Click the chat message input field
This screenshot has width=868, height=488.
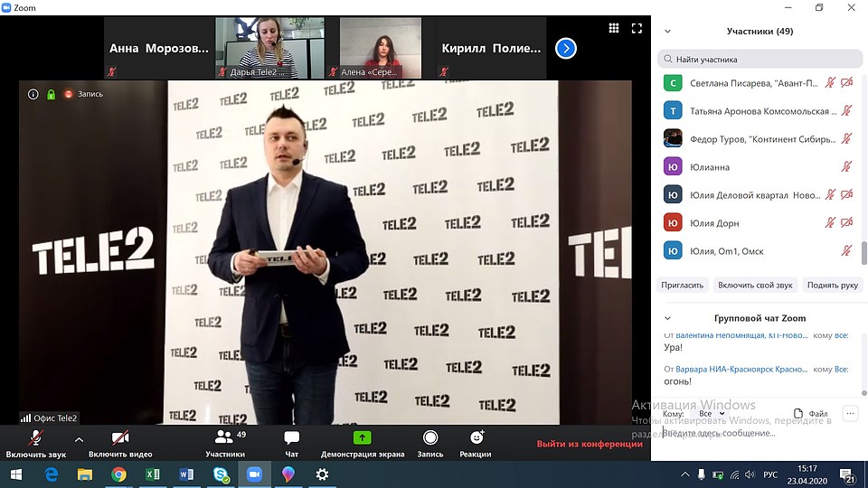point(759,433)
